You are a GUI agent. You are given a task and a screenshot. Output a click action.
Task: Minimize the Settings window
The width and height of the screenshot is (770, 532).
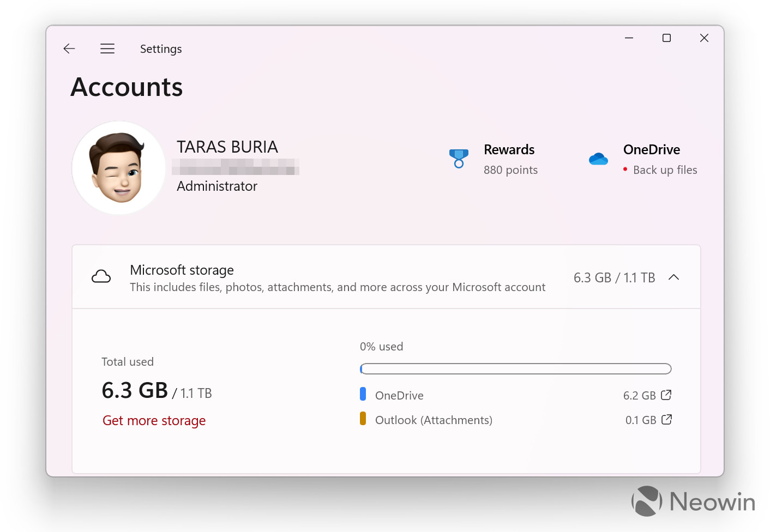pyautogui.click(x=629, y=38)
